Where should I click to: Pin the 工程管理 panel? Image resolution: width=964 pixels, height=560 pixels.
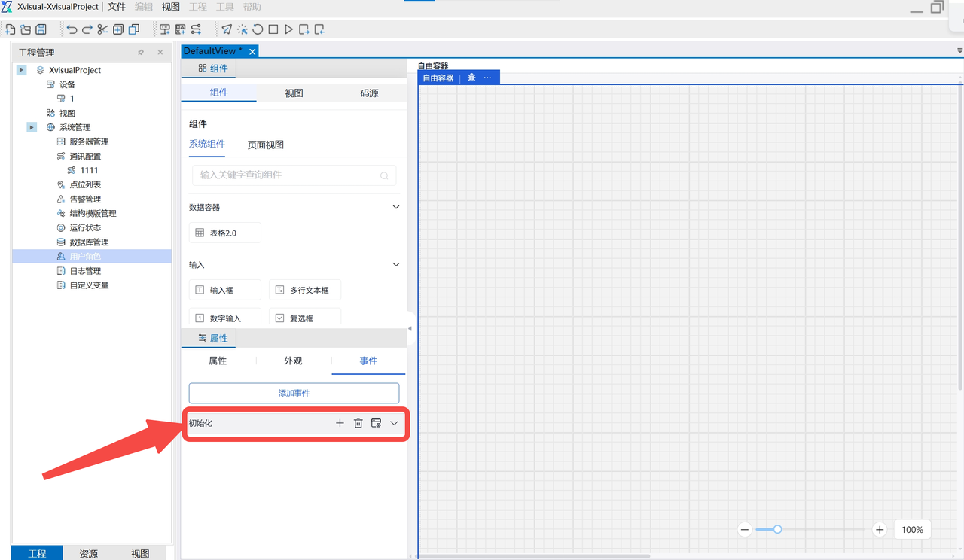click(141, 53)
